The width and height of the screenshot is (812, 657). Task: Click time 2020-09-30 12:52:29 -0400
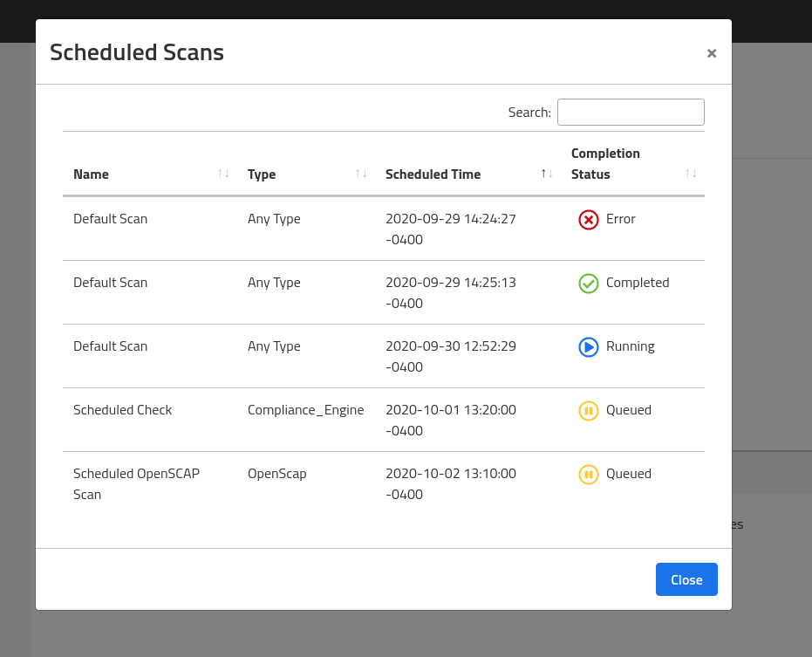pyautogui.click(x=451, y=357)
